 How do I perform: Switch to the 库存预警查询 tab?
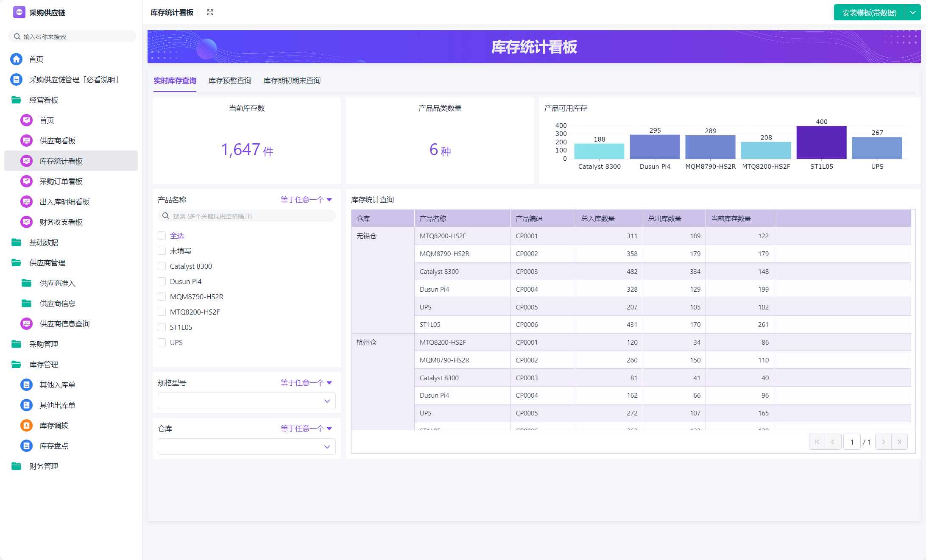pyautogui.click(x=230, y=81)
